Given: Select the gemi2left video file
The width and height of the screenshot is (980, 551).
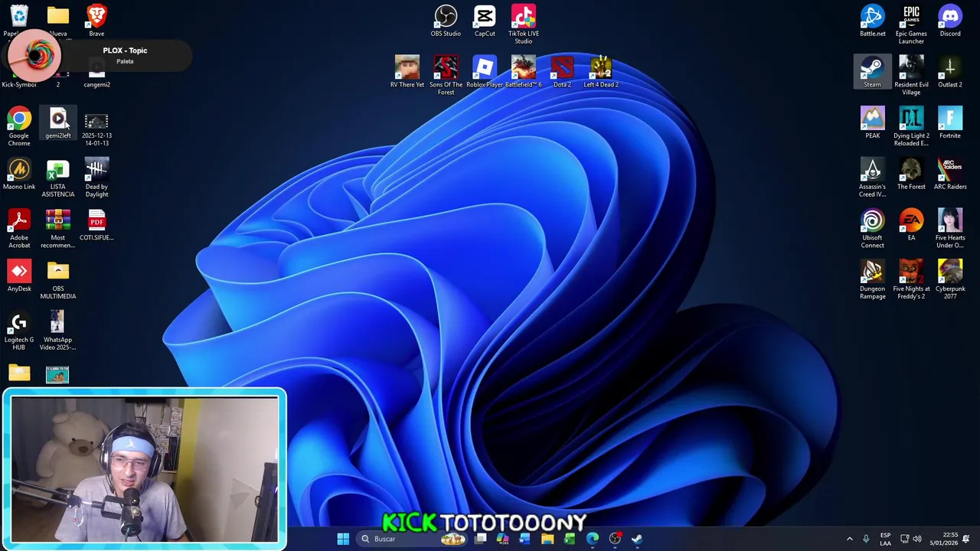Looking at the screenshot, I should tap(58, 124).
